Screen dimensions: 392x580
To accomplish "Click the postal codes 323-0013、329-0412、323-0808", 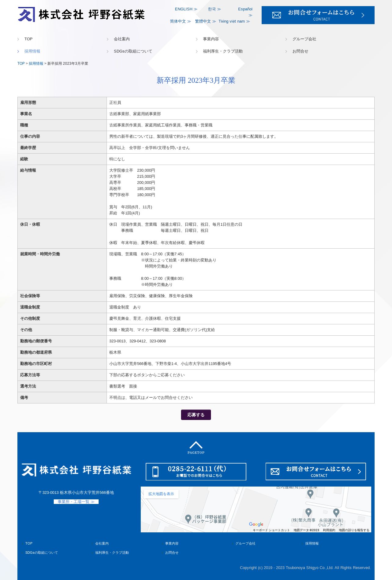I will (x=138, y=341).
